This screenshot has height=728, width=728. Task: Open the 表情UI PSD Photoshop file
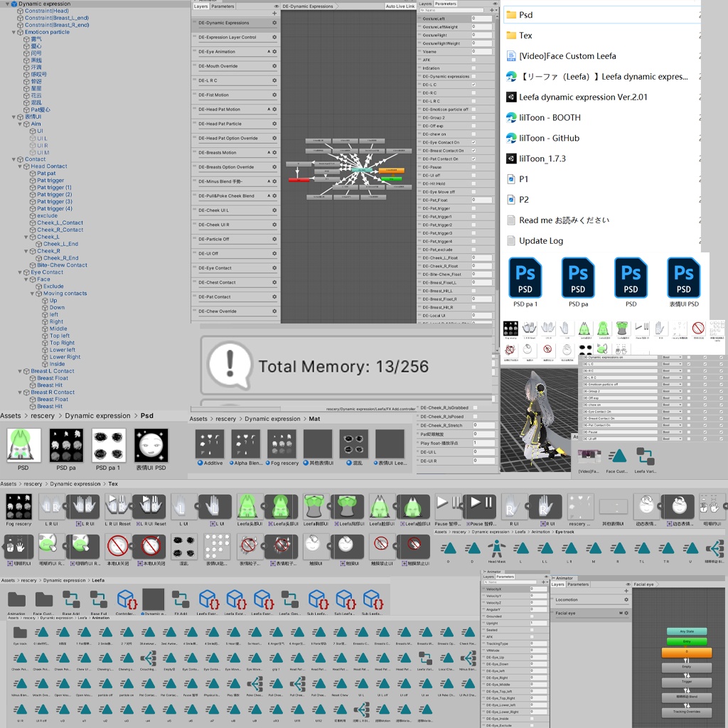pos(684,279)
